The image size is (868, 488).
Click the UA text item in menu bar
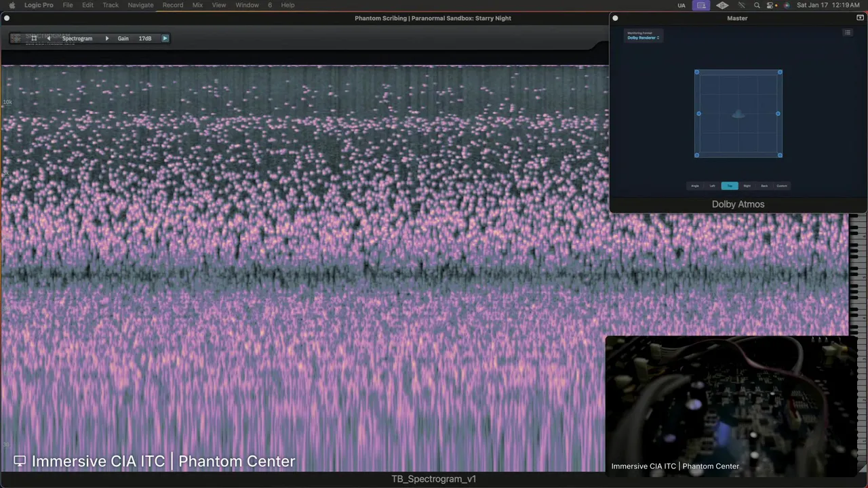[682, 5]
